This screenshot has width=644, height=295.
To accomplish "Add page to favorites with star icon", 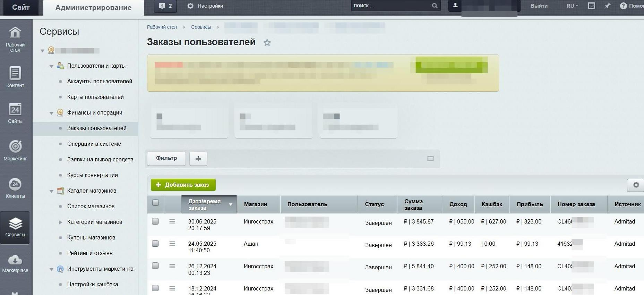I will pyautogui.click(x=267, y=43).
